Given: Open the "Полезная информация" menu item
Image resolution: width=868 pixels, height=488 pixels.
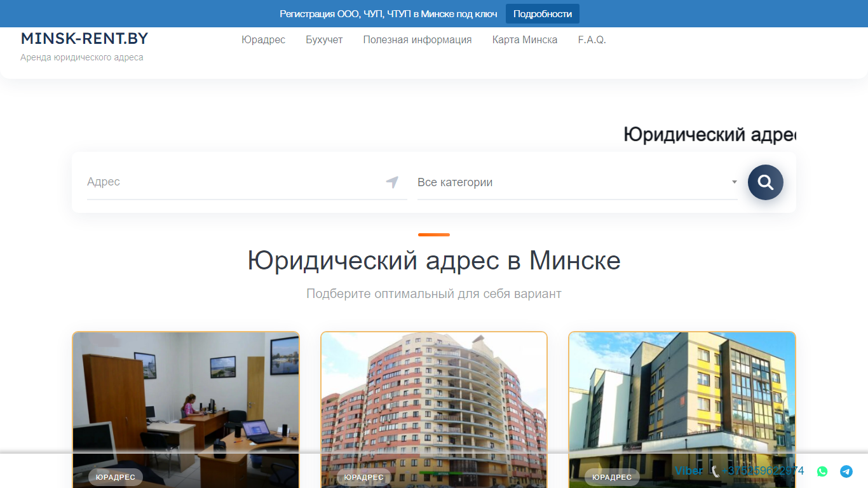Looking at the screenshot, I should [417, 39].
